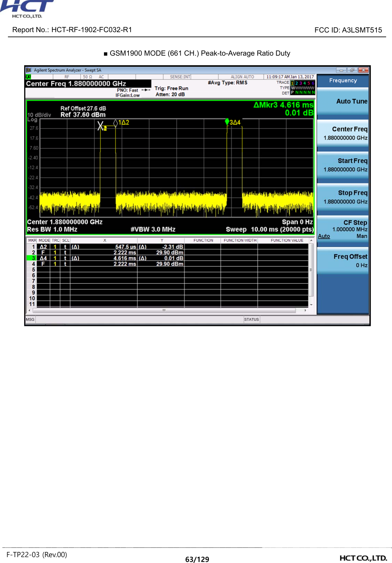This screenshot has height=563, width=392.
Task: Select marker table row 4 F
Action: (x=168, y=264)
